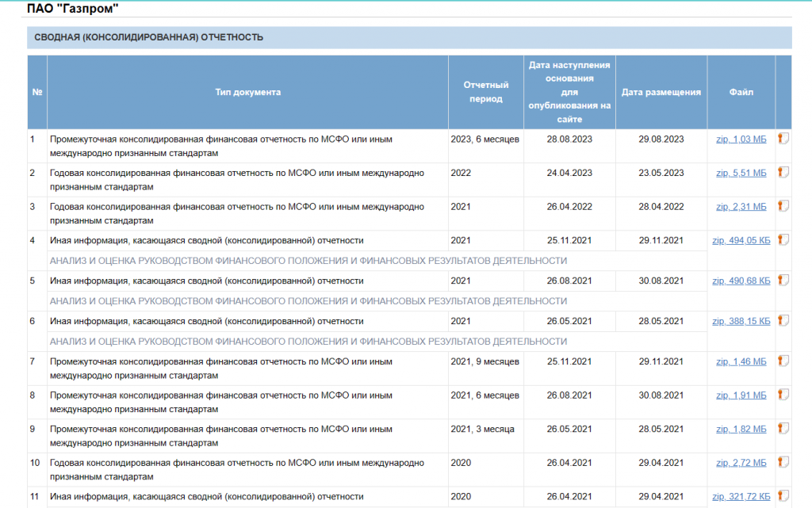Open the signature icon for the 2020 annual report
812x508 pixels.
pyautogui.click(x=783, y=462)
